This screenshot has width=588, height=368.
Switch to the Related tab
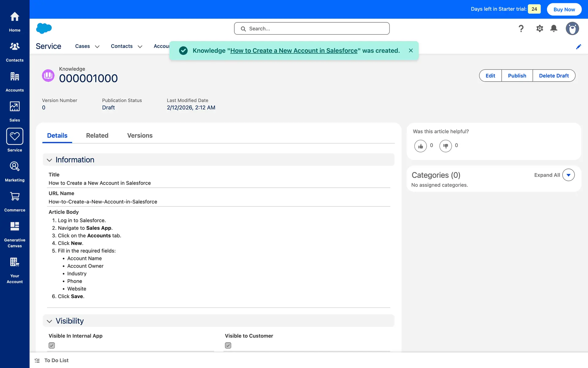(x=97, y=136)
